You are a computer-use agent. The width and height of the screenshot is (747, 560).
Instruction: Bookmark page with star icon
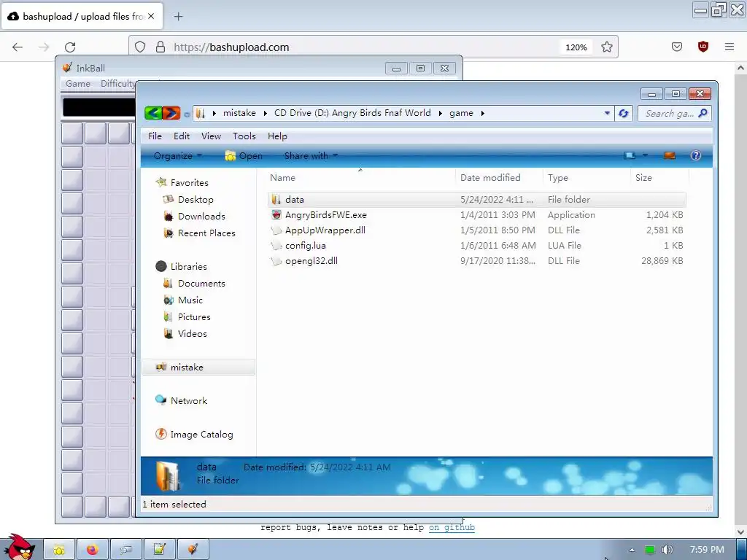tap(606, 47)
